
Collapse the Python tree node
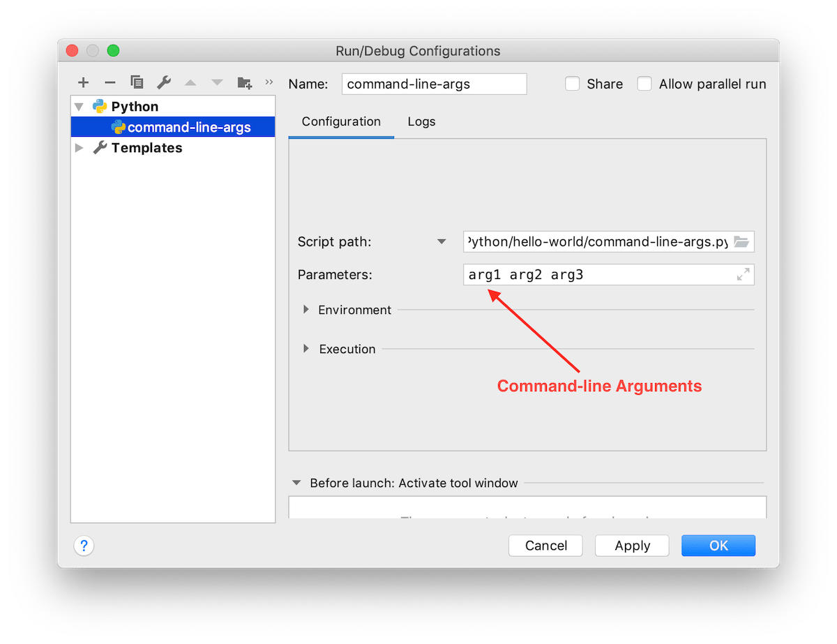pos(78,106)
